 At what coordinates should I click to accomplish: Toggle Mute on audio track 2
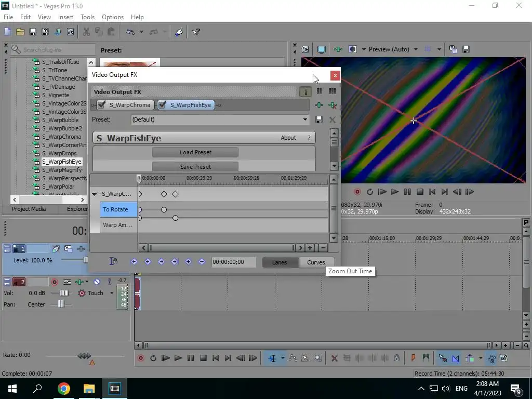97,282
